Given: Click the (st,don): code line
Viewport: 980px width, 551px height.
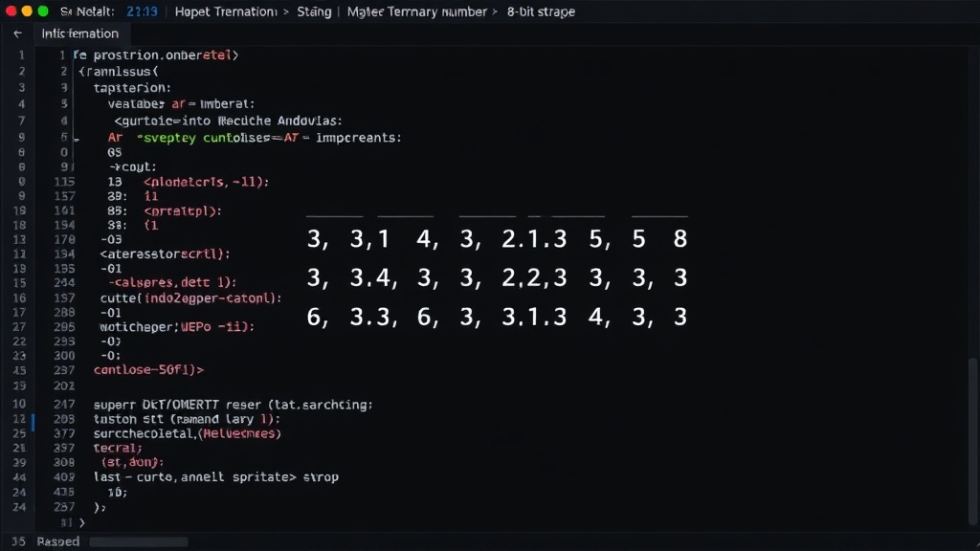Looking at the screenshot, I should [x=132, y=462].
